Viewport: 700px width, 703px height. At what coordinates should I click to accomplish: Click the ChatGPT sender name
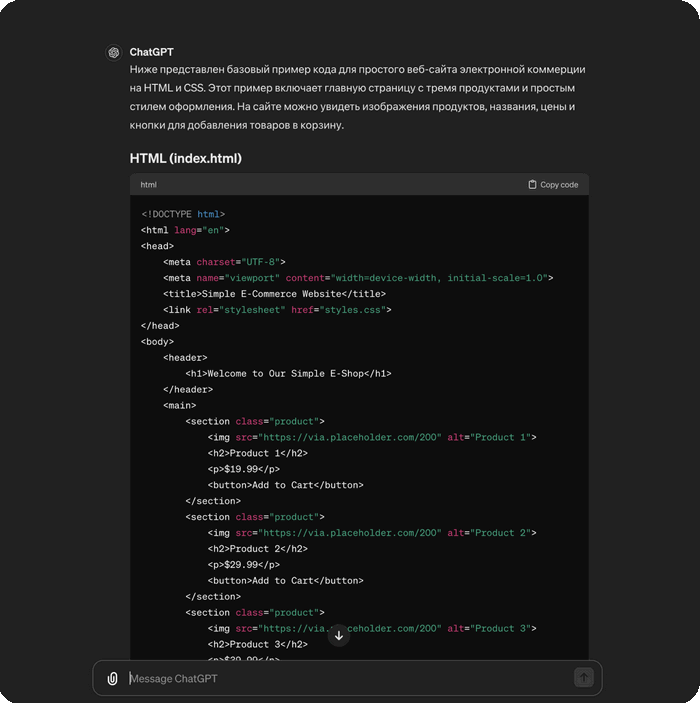pos(151,52)
